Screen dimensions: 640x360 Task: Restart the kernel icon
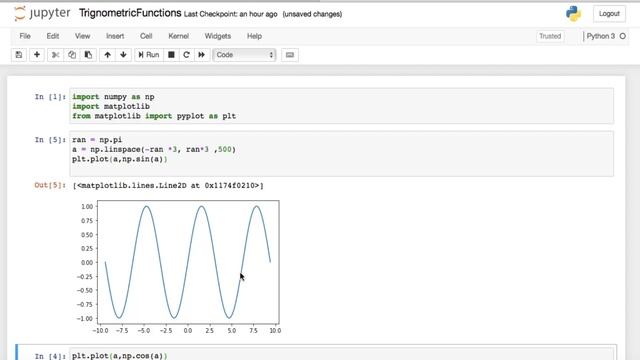tap(187, 55)
